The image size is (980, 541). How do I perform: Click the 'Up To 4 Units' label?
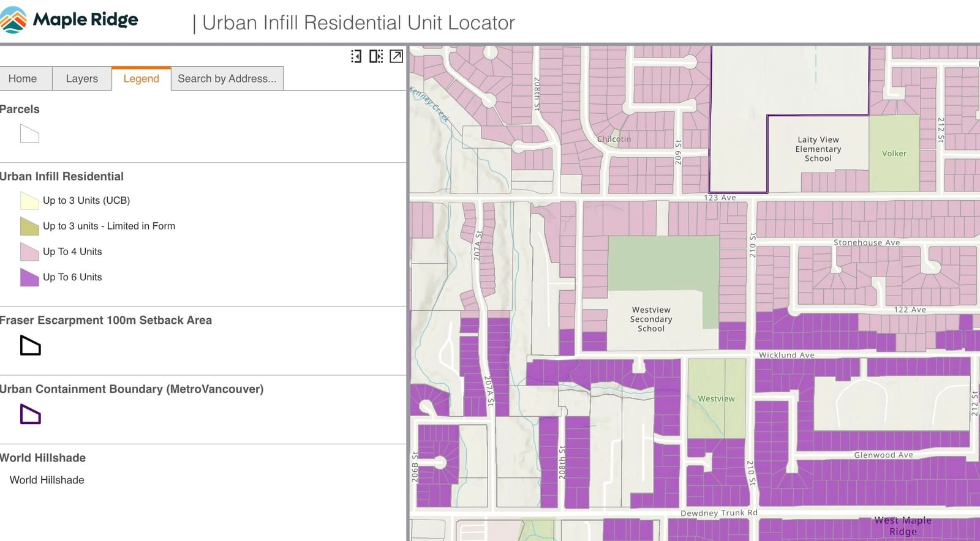click(x=72, y=252)
